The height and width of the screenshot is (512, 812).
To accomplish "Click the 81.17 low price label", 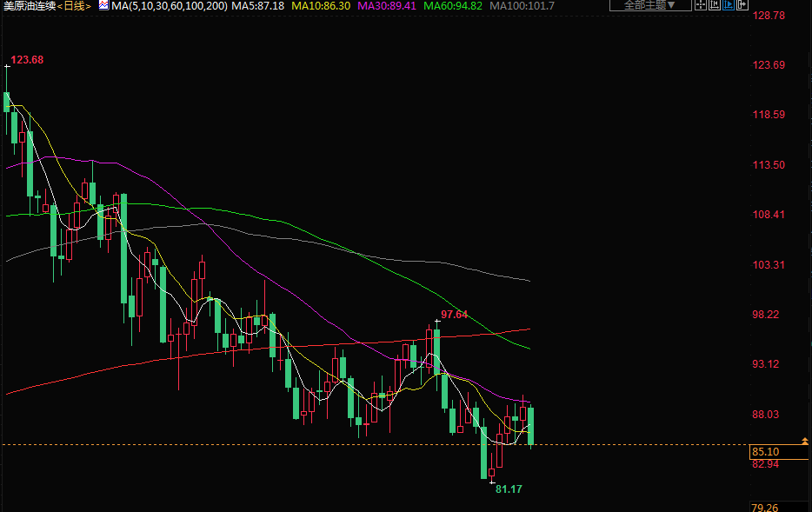I will click(x=509, y=489).
